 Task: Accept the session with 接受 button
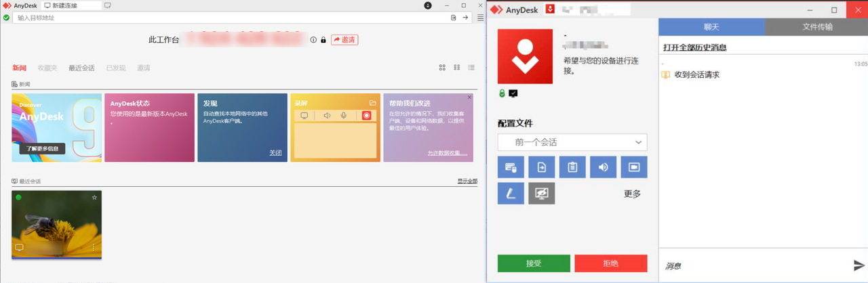click(534, 263)
